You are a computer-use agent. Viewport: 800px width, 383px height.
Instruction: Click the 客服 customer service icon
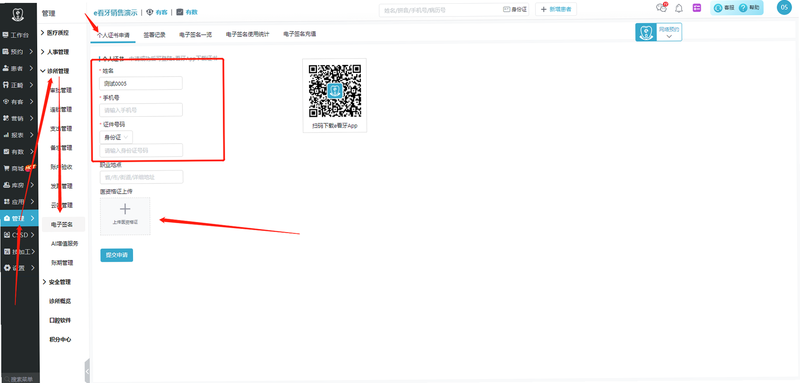pos(718,8)
